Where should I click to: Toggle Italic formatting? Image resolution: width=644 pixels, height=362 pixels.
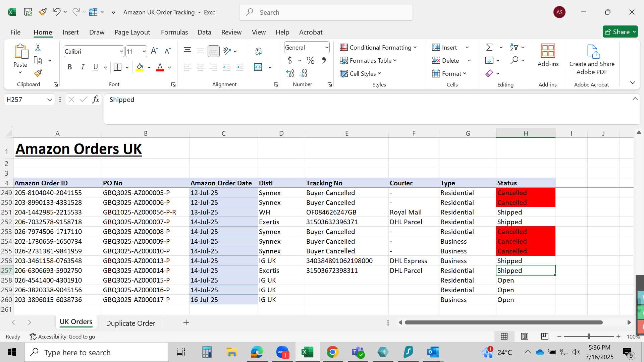click(x=83, y=67)
